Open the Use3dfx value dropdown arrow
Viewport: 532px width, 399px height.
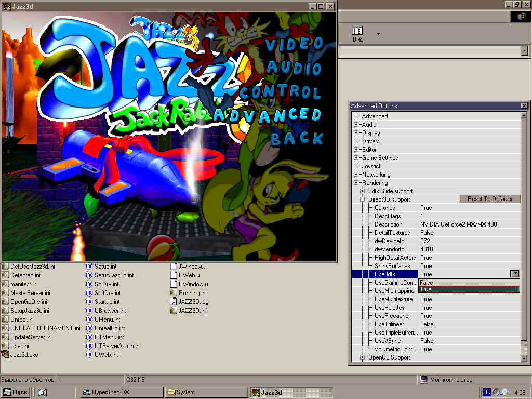click(x=515, y=274)
